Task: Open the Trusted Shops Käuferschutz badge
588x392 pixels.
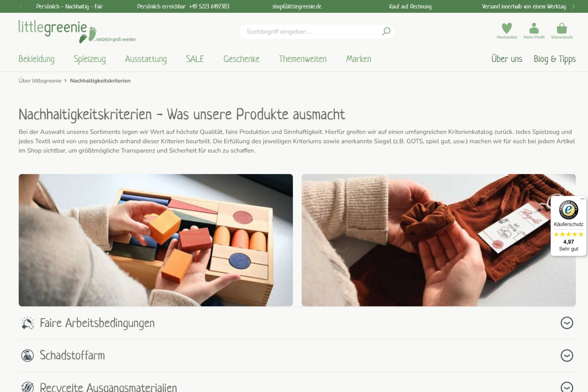Action: (568, 225)
